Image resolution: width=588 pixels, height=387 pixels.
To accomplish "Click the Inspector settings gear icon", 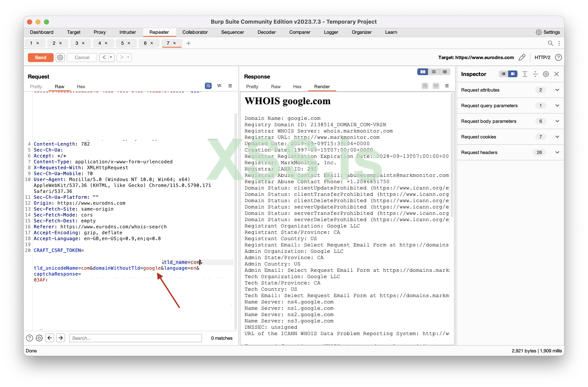I will click(x=546, y=74).
